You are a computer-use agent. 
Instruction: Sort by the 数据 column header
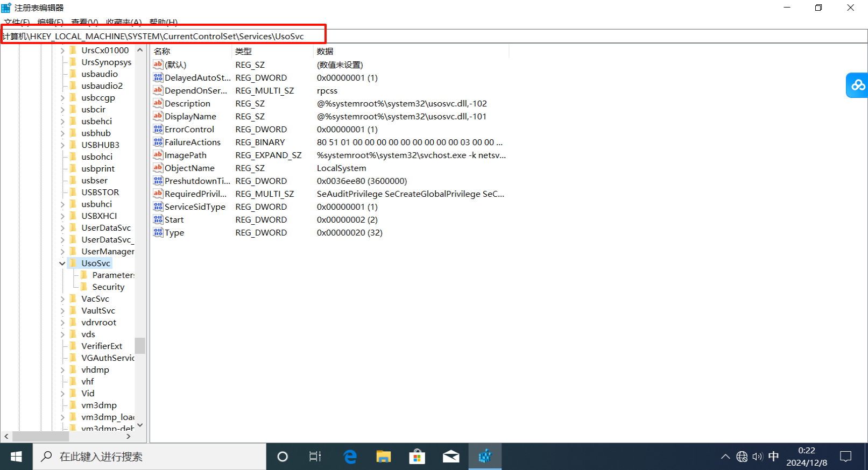[411, 51]
